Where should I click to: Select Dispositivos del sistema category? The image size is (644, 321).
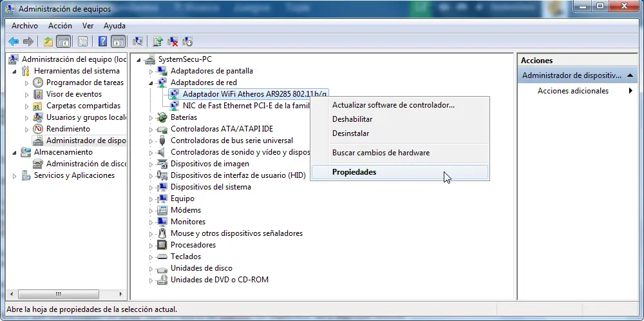click(x=211, y=187)
